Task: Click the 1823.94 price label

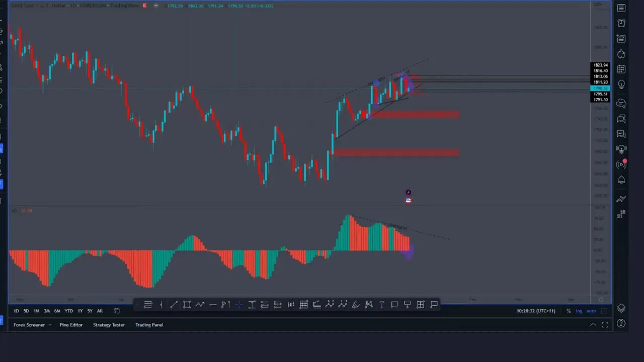Action: click(x=600, y=65)
